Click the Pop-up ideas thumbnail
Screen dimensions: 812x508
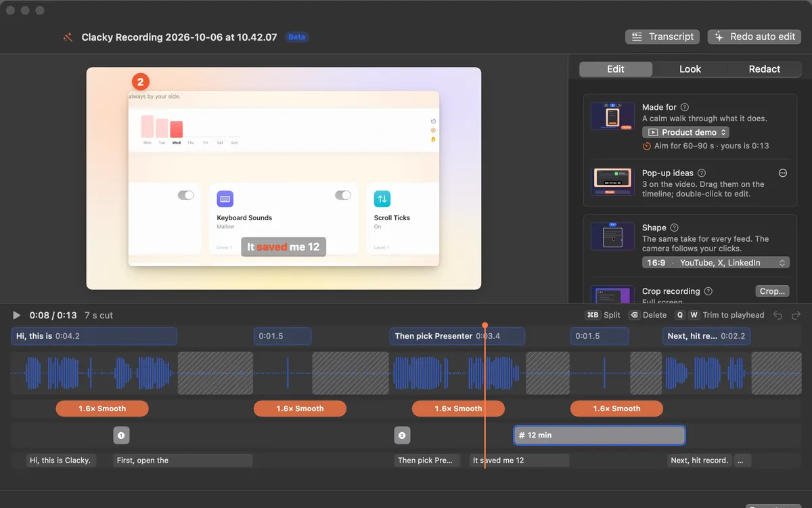(612, 182)
